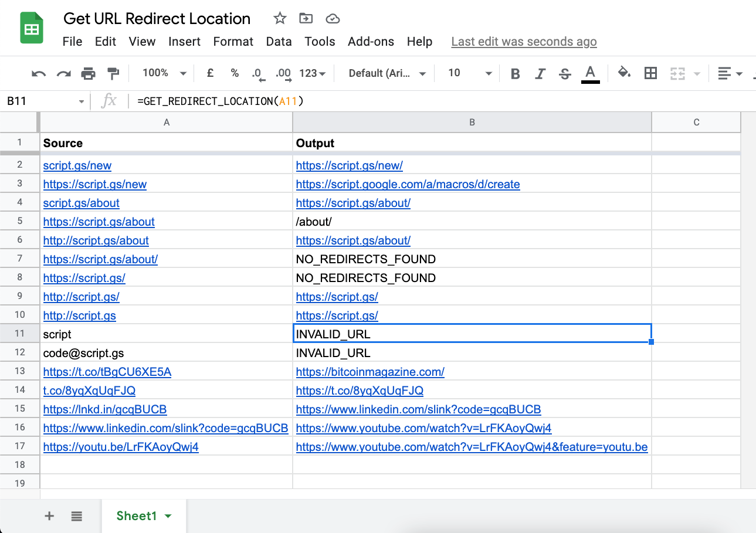This screenshot has width=756, height=533.
Task: Open the Edit menu
Action: 106,42
